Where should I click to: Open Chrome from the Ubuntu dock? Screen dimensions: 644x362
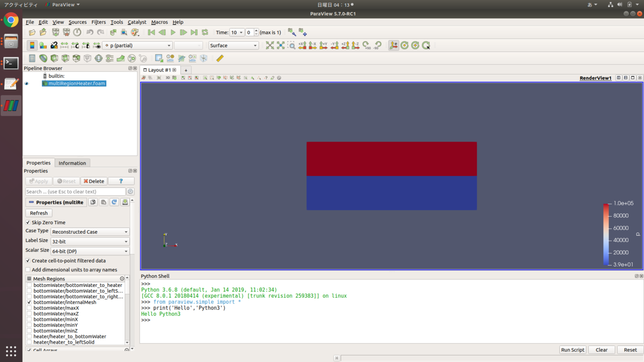[11, 20]
